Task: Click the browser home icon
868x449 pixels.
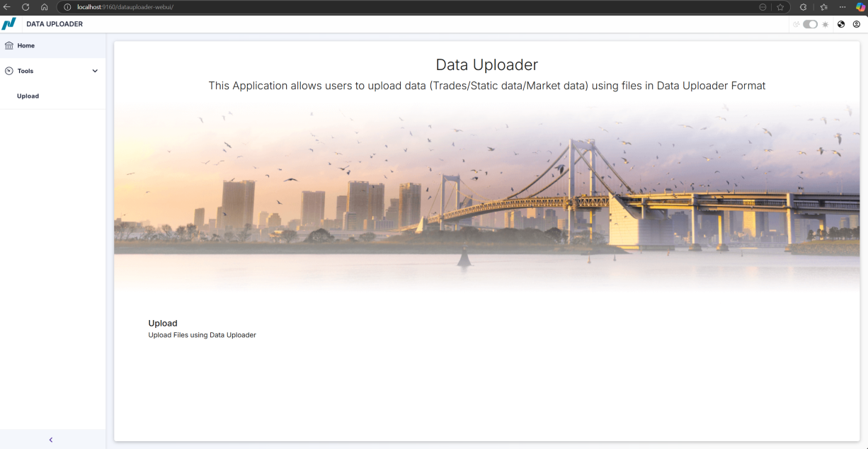Action: click(44, 7)
